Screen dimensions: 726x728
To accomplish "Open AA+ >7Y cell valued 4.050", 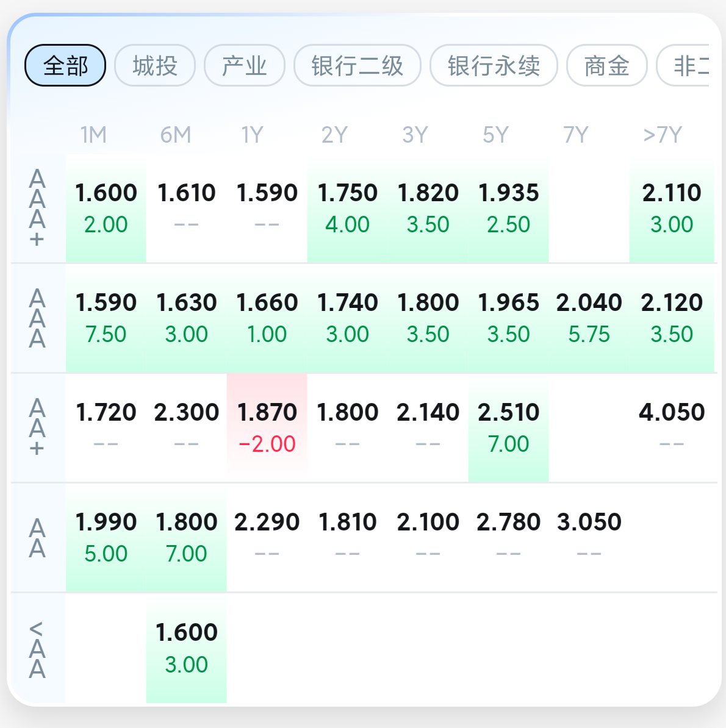I will point(672,427).
